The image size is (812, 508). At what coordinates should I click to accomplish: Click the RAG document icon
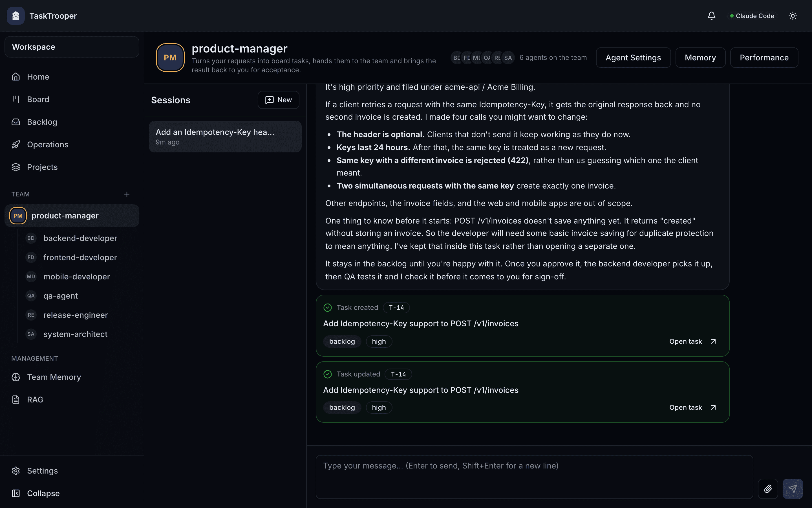[x=16, y=399]
